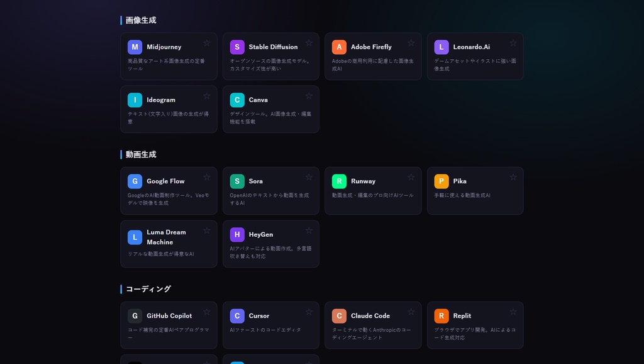
Task: Star the Ideogram tool
Action: pos(206,96)
